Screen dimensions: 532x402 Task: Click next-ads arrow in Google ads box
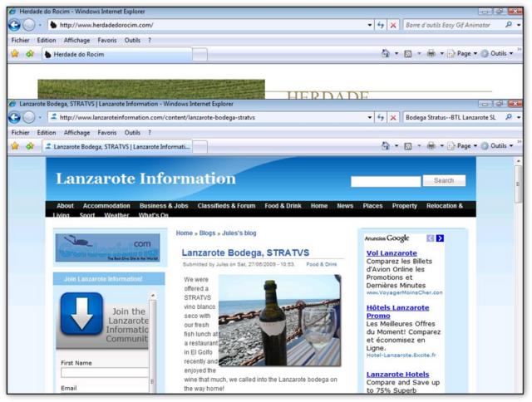click(440, 238)
